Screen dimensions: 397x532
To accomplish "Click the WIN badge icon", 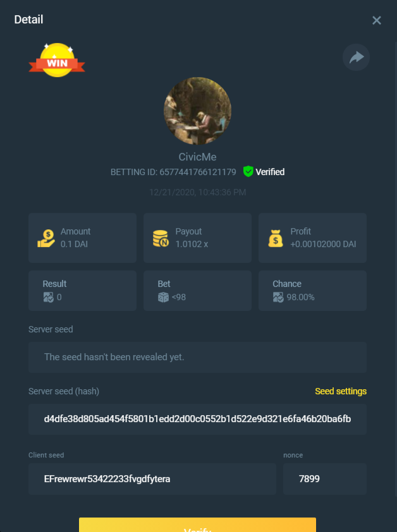I will [57, 60].
